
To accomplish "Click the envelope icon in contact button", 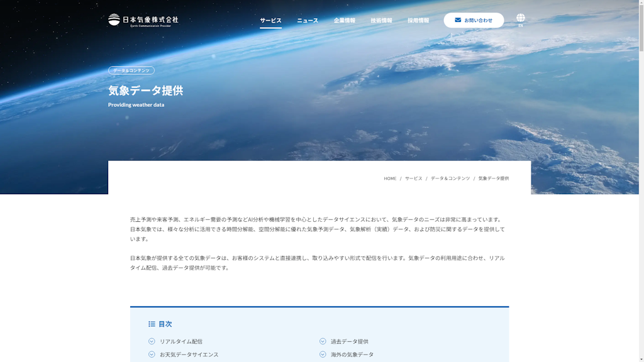I will click(458, 20).
